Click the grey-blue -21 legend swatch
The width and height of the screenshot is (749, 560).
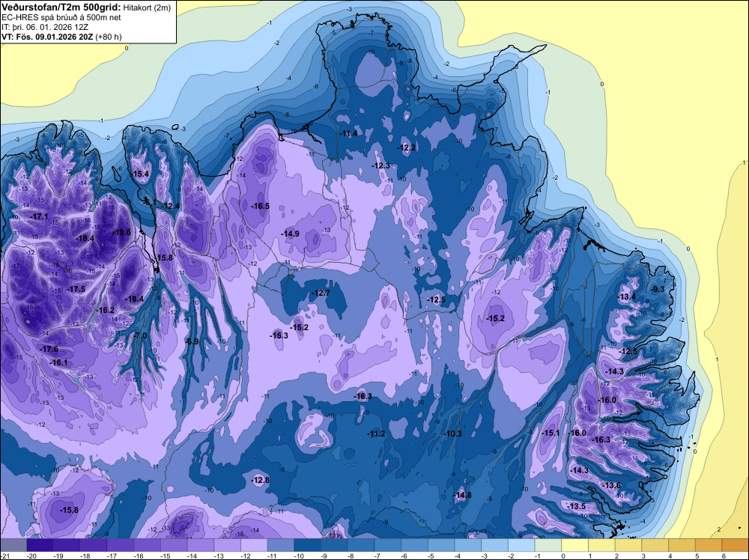point(13,545)
